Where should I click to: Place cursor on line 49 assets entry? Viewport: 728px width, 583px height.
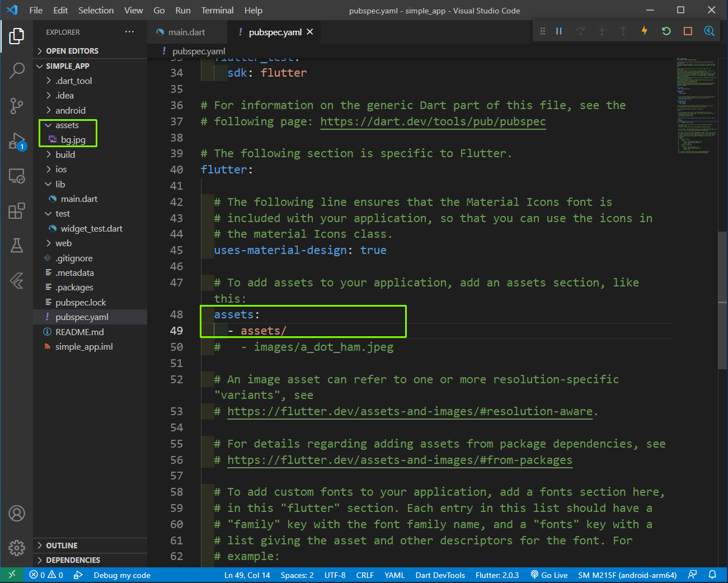point(263,331)
